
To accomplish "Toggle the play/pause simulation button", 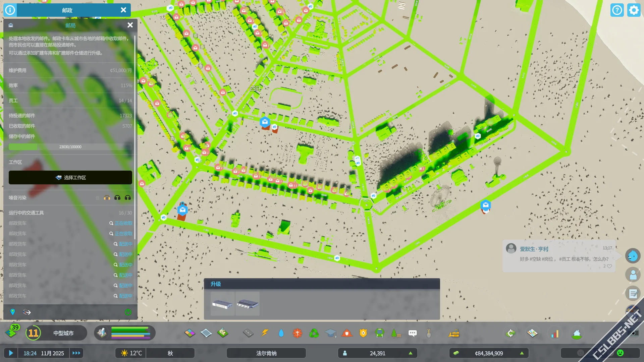I will click(11, 353).
